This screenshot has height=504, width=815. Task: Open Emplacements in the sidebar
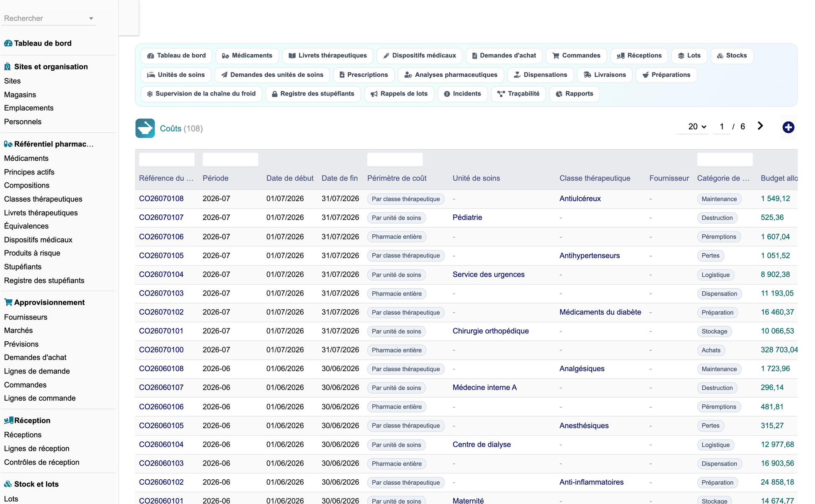pyautogui.click(x=29, y=108)
